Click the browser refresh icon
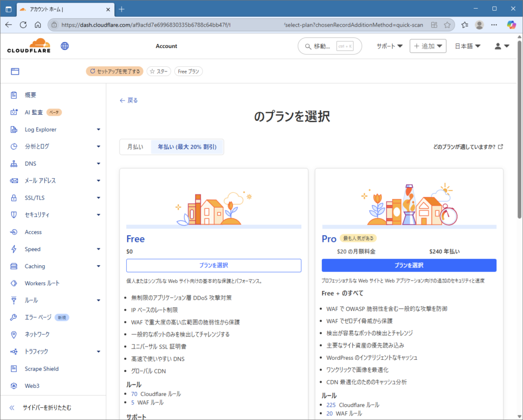The height and width of the screenshot is (420, 523). (23, 24)
